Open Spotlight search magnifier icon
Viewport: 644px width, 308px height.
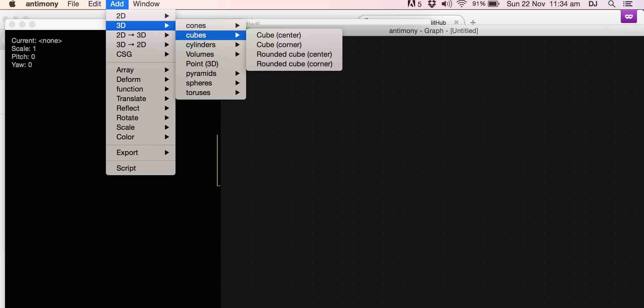click(611, 4)
